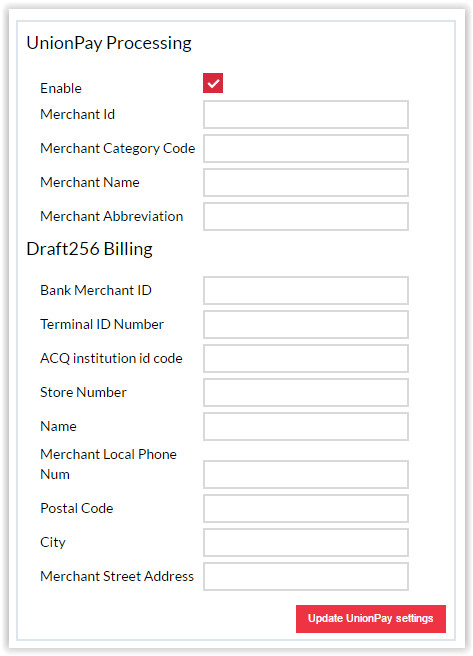Select the ACQ institution id code field

pos(306,358)
